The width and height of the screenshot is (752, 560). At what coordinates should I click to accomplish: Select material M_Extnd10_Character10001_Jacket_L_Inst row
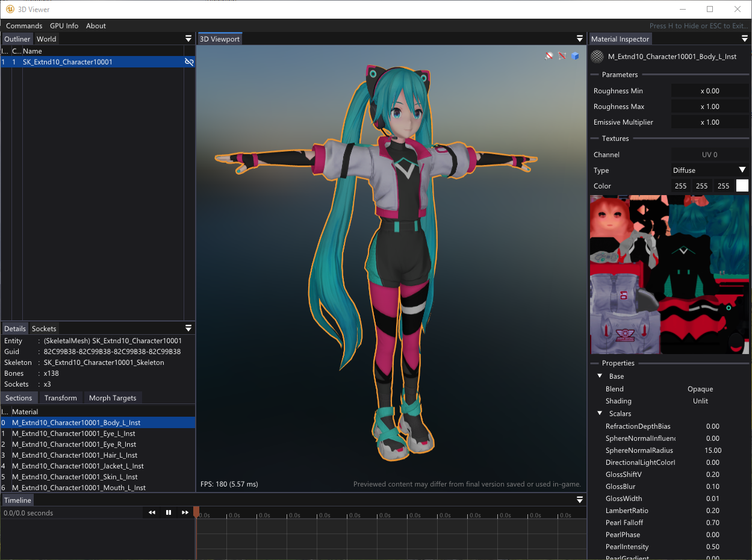tap(98, 466)
